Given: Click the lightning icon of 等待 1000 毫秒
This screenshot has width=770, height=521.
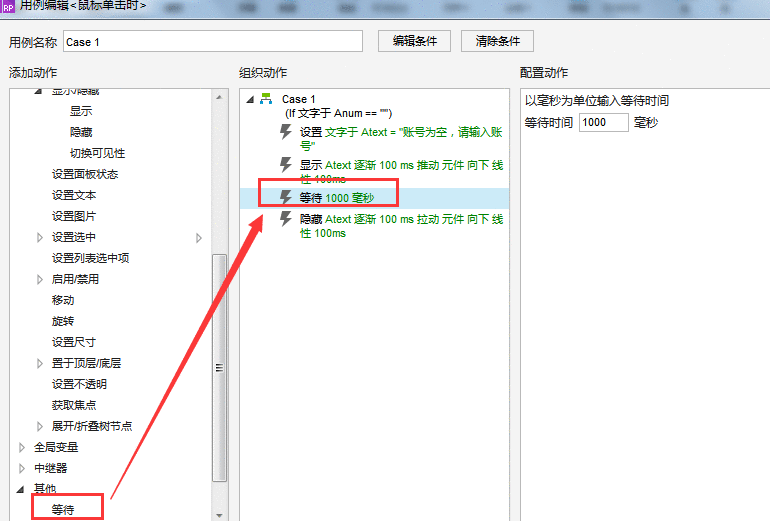Looking at the screenshot, I should tap(286, 197).
